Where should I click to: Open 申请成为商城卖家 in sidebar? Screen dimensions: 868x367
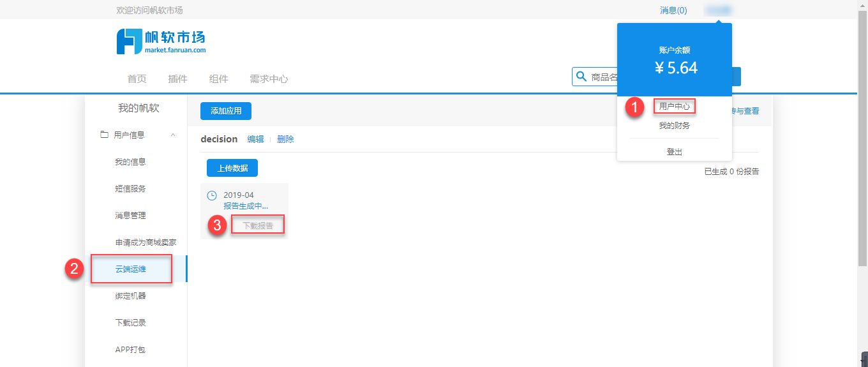[146, 243]
